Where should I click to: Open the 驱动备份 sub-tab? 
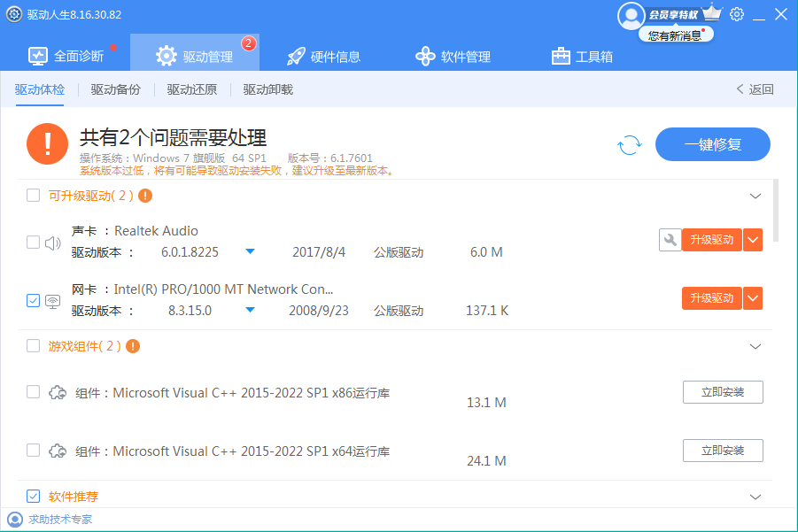[x=115, y=89]
